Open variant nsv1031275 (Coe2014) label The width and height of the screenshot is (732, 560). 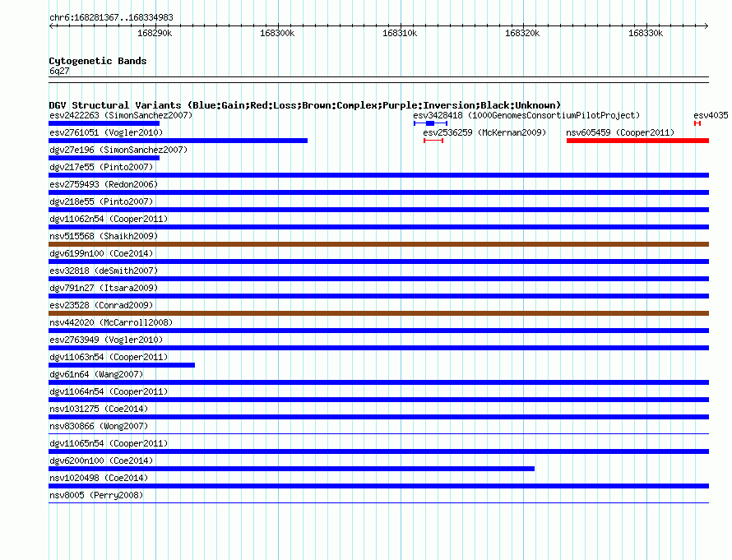(x=99, y=409)
